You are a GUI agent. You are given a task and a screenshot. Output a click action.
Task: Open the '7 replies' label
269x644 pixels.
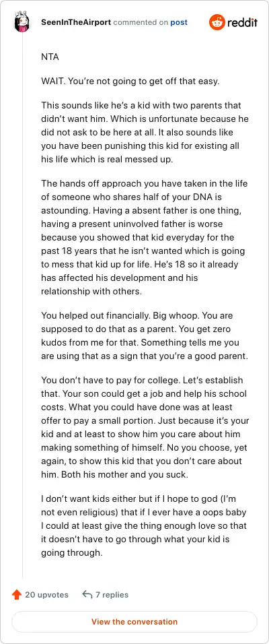pos(112,594)
